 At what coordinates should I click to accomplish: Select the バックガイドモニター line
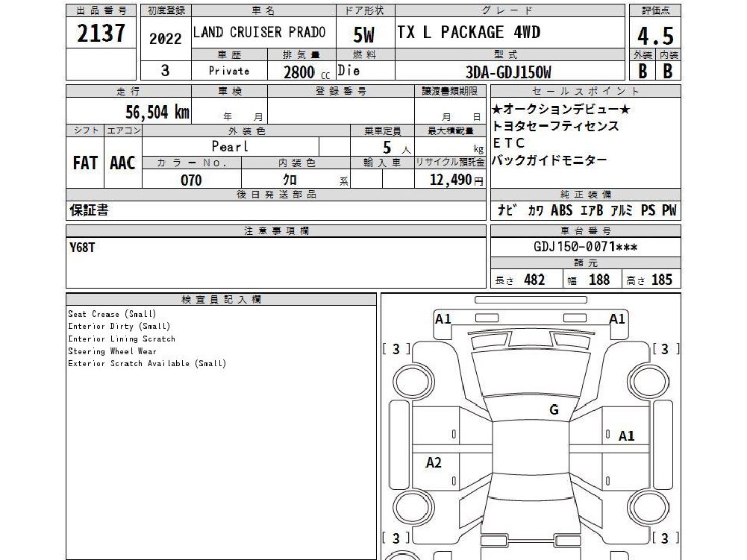549,160
